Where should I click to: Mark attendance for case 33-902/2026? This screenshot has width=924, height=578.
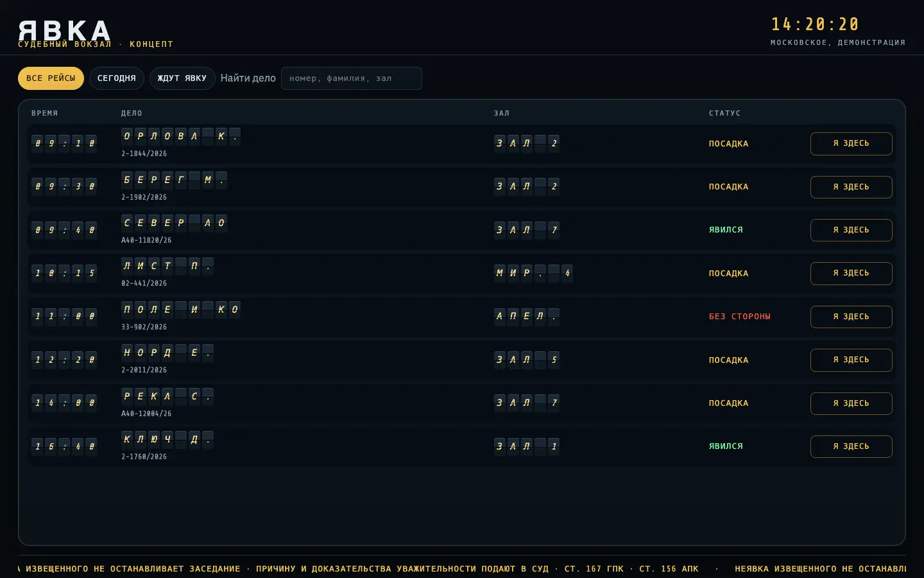point(851,317)
